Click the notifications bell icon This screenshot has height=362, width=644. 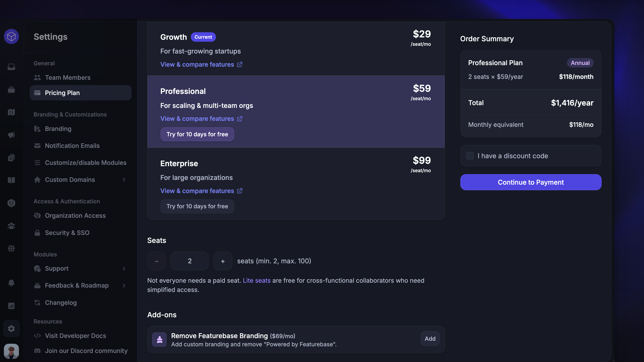coord(11,283)
